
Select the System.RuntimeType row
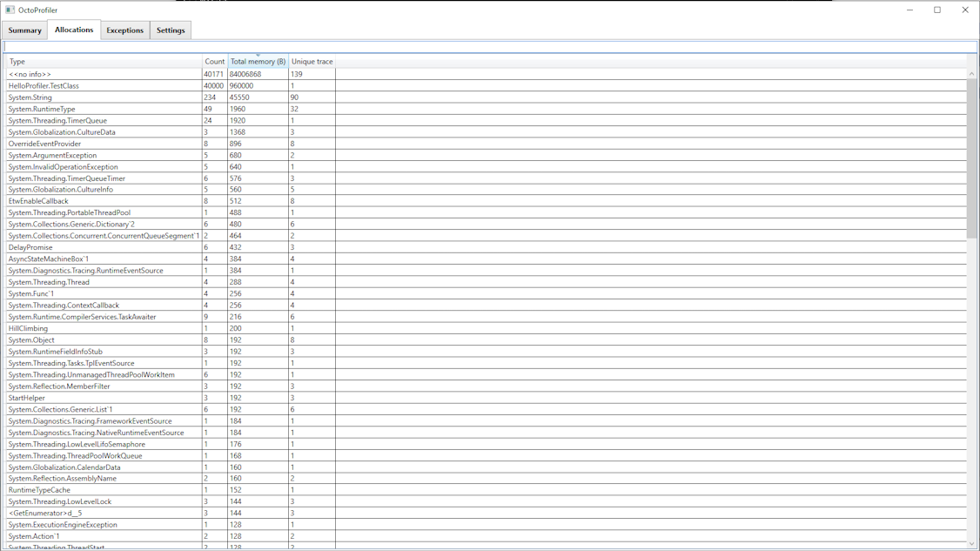(487, 109)
